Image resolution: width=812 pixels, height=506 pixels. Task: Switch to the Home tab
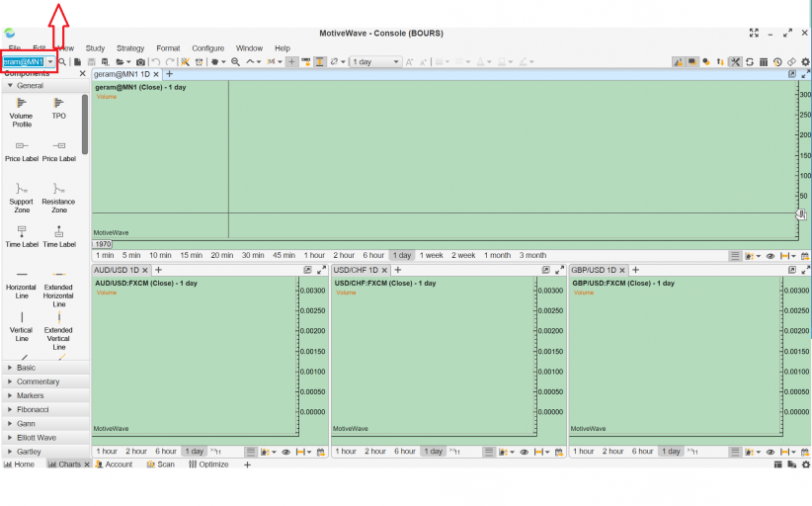coord(19,464)
